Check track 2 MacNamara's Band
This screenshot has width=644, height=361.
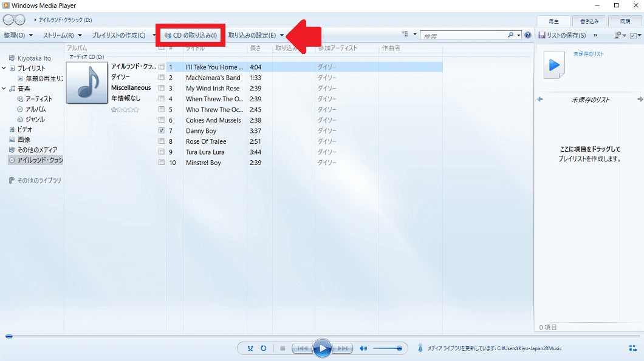[x=162, y=78]
